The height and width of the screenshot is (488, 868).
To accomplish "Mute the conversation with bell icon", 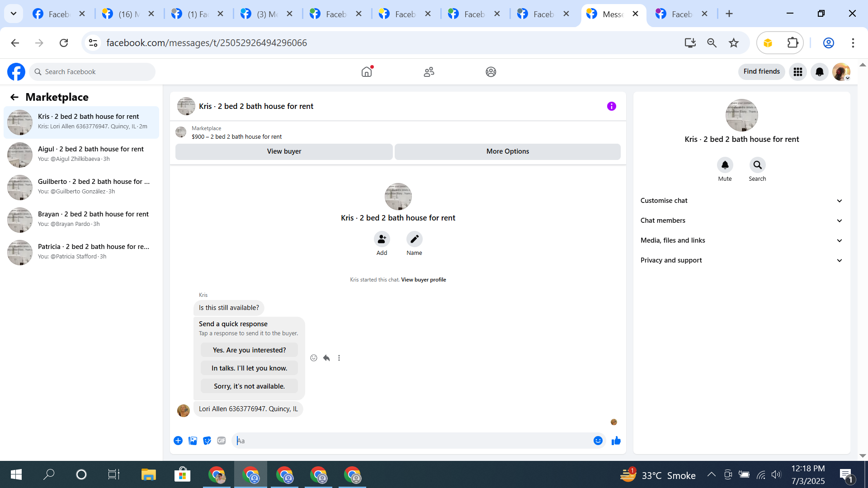I will (725, 165).
